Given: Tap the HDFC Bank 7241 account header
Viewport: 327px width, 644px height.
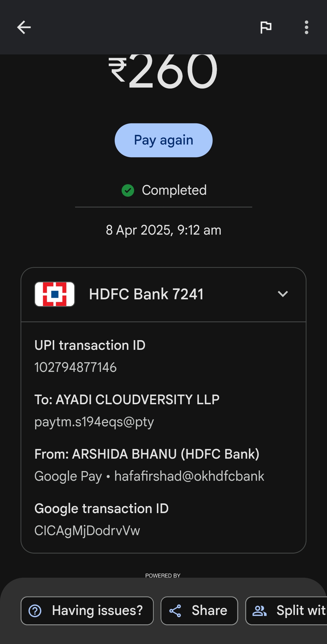Looking at the screenshot, I should click(146, 294).
